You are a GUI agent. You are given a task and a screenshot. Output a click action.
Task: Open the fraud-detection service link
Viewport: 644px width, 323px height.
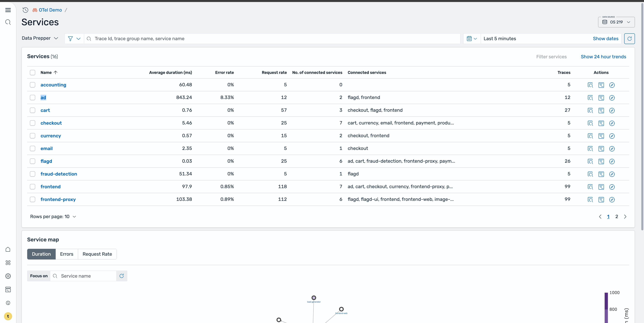(x=59, y=174)
